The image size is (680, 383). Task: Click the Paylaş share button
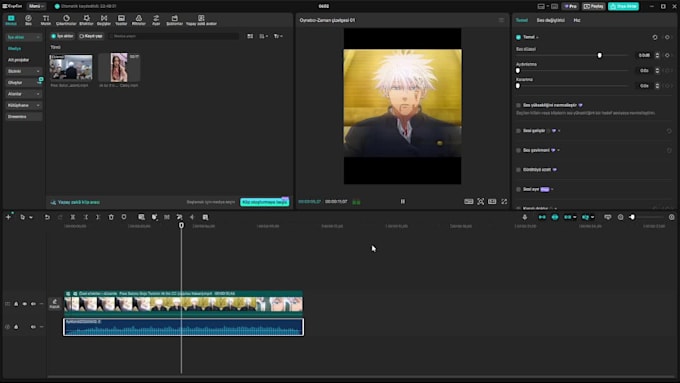point(594,7)
